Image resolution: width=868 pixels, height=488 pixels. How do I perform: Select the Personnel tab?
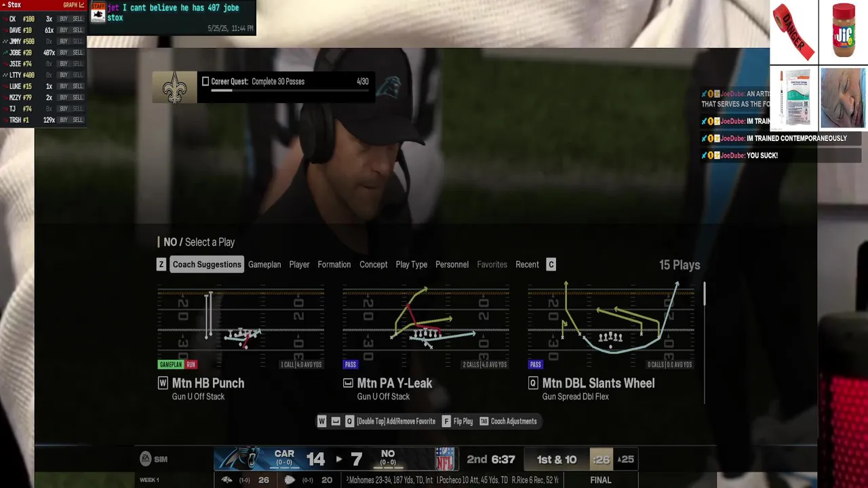tap(452, 264)
